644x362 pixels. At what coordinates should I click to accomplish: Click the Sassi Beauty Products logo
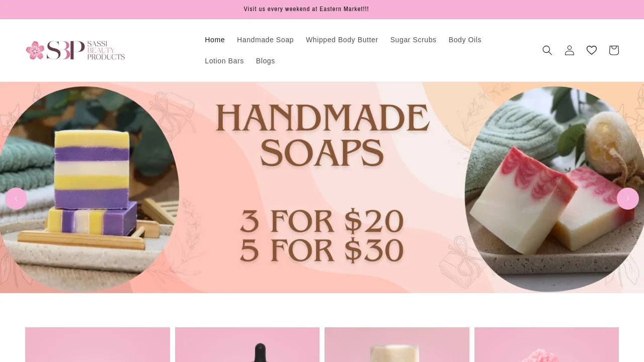[75, 50]
